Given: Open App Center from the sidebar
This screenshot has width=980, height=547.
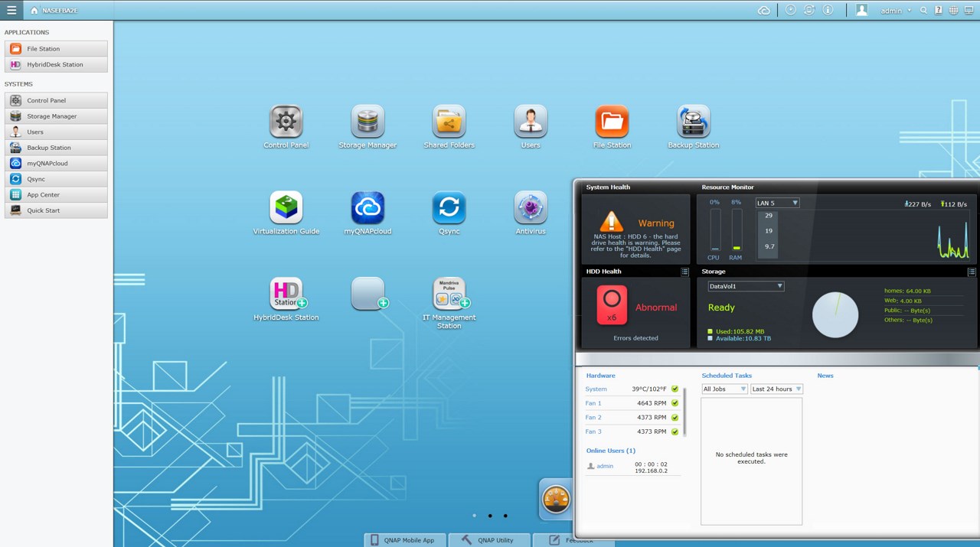Looking at the screenshot, I should point(56,194).
